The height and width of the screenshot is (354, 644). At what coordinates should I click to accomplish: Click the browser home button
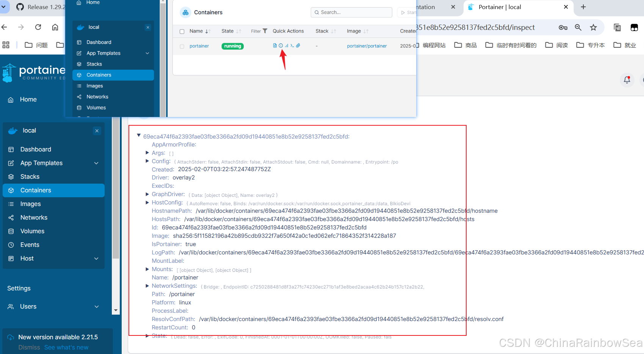click(x=55, y=27)
